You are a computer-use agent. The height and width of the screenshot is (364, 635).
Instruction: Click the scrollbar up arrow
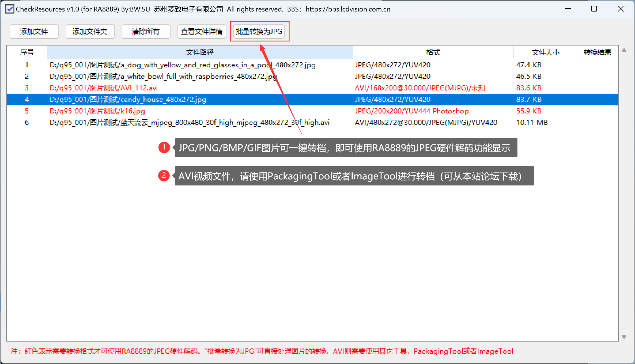[x=624, y=50]
